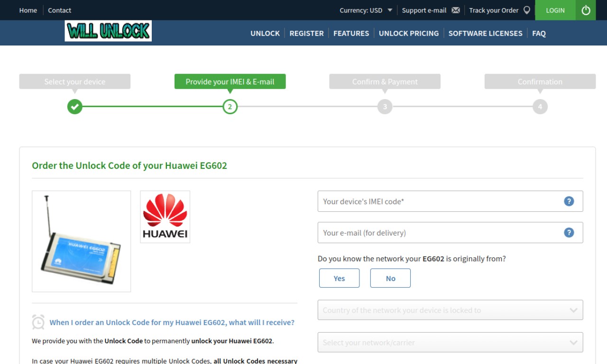Image resolution: width=607 pixels, height=364 pixels.
Task: Open the Currency: USD dropdown
Action: point(366,10)
